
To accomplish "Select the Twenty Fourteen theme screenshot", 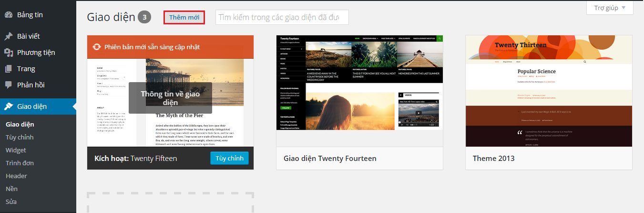I will point(359,91).
